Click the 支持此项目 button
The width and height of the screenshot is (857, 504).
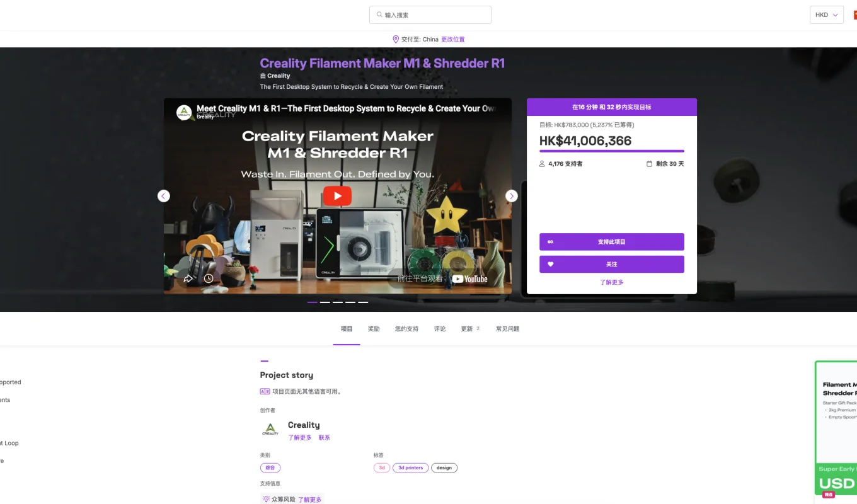pos(611,241)
